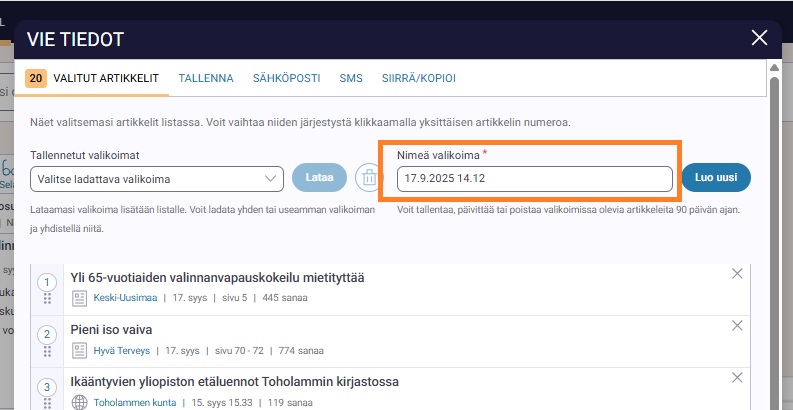
Task: Open the Siirrä/Kopioi tab
Action: 419,78
